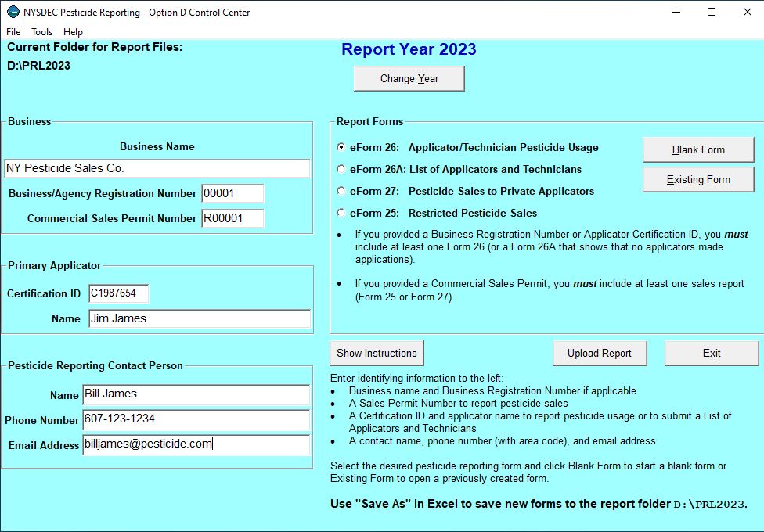Screen dimensions: 764x532
Task: Open the Tools menu
Action: pyautogui.click(x=42, y=32)
